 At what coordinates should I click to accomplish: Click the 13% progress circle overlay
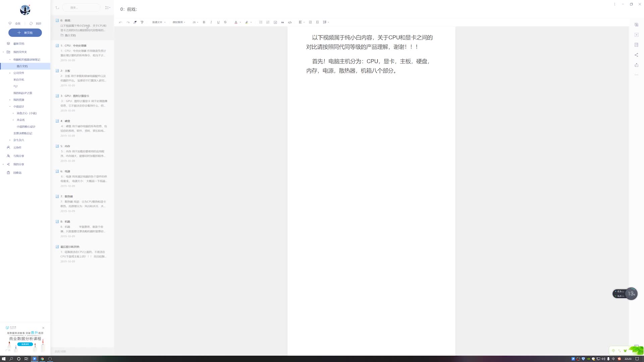pyautogui.click(x=631, y=293)
